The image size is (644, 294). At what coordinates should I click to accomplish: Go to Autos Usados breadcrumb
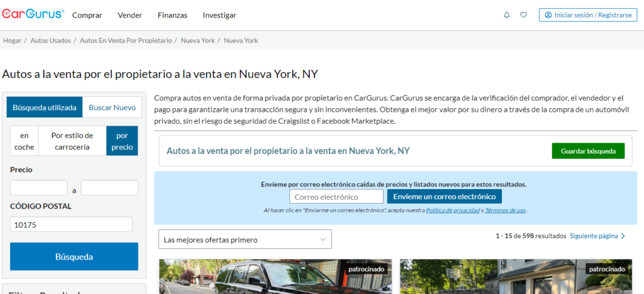[x=50, y=41]
